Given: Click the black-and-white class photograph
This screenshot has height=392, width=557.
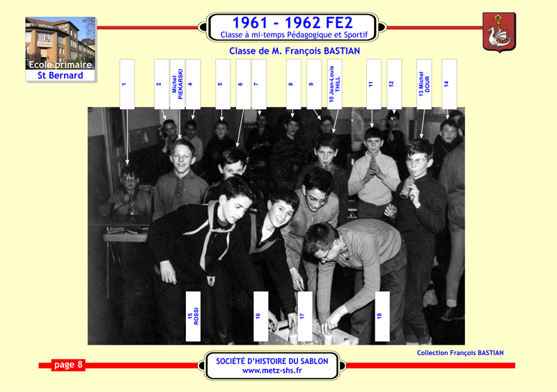Looking at the screenshot, I should point(276,226).
